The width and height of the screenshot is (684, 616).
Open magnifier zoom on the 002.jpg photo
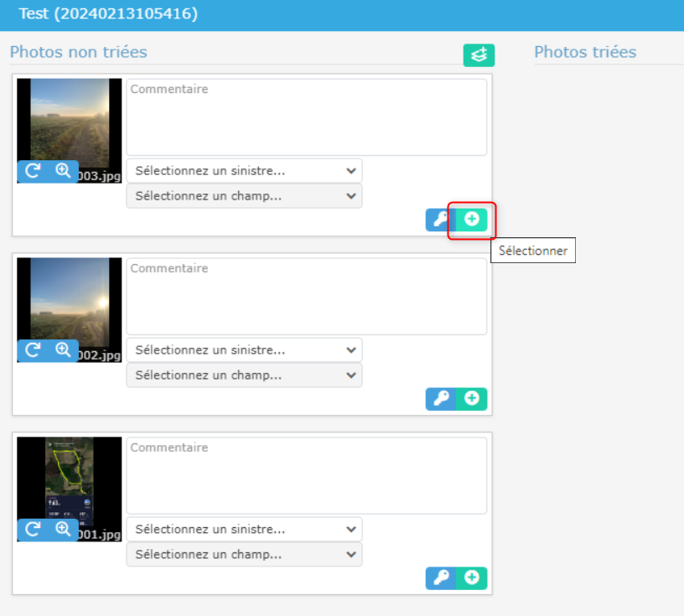pyautogui.click(x=63, y=350)
